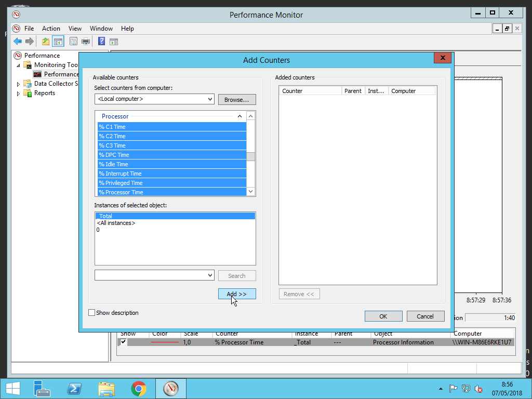Click counter list scroll down arrow
This screenshot has width=532, height=399.
tap(250, 191)
